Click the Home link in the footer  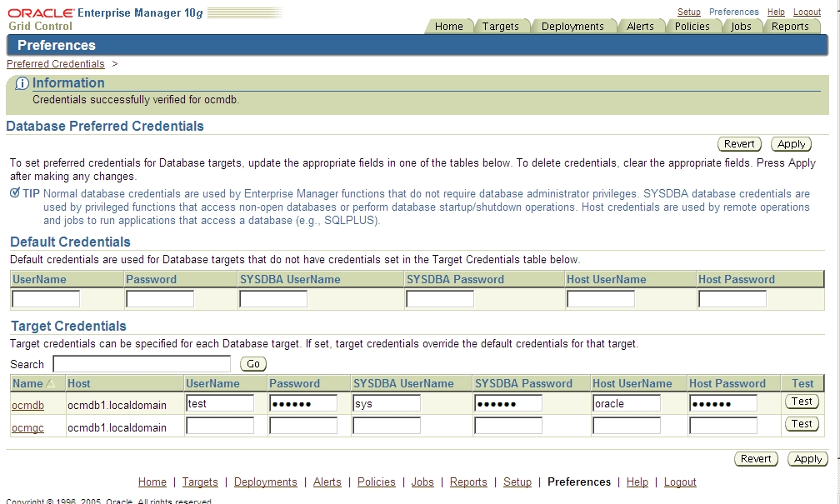152,482
